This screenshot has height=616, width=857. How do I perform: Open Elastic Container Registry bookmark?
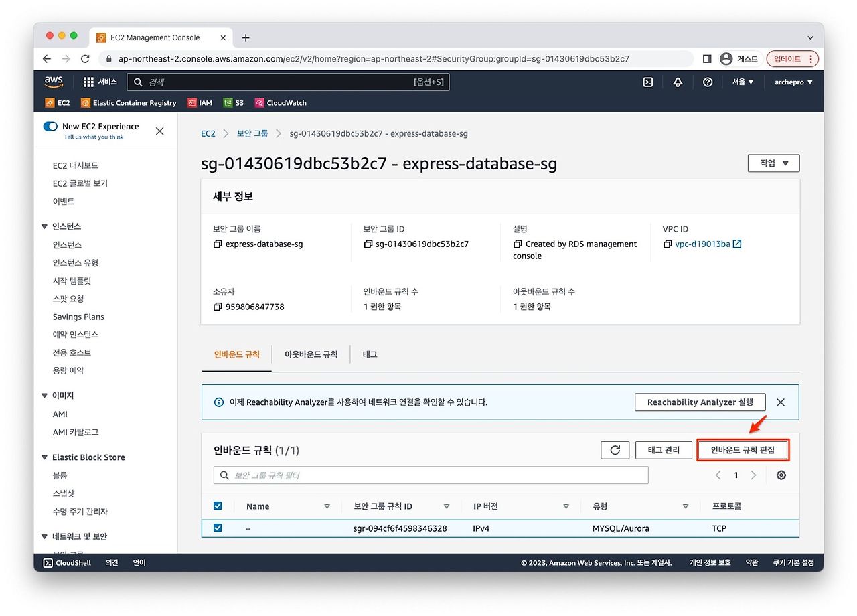[129, 103]
